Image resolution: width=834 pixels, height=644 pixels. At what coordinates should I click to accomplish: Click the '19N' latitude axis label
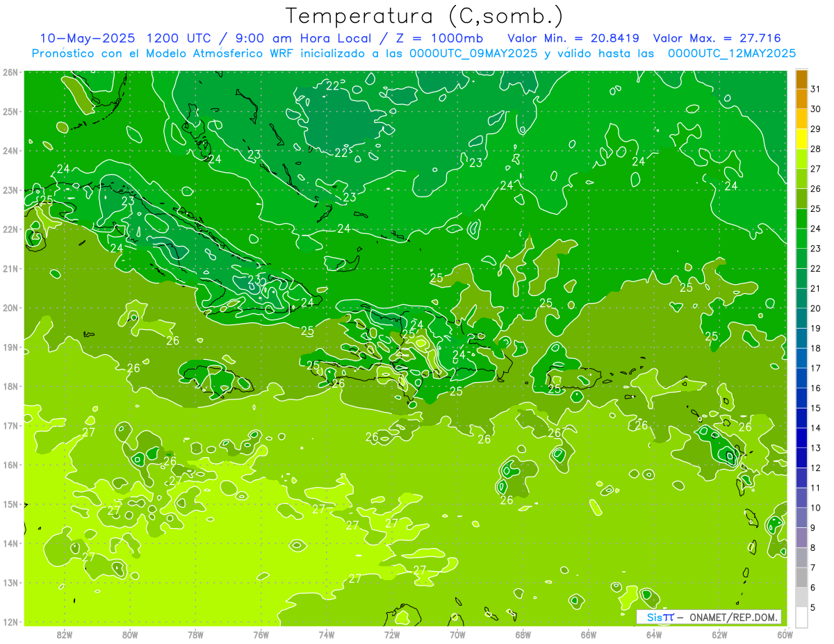pos(10,347)
